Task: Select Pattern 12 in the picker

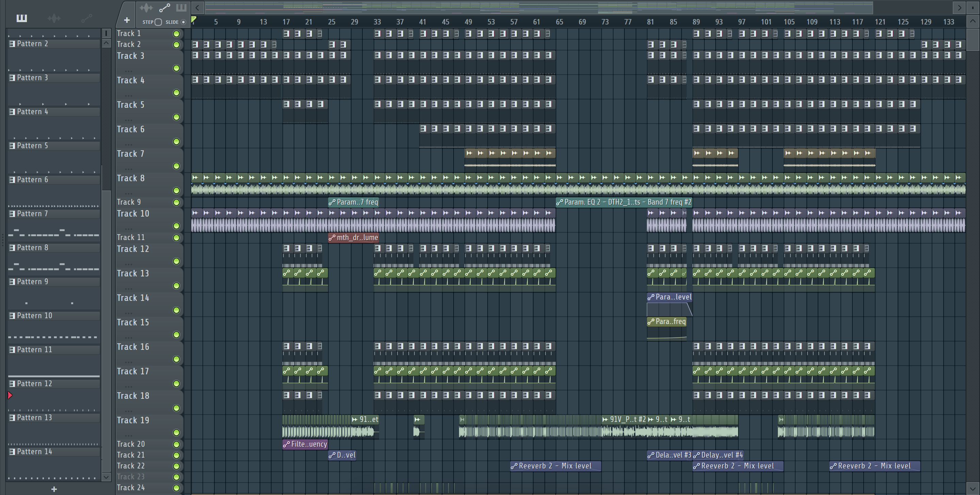Action: 54,383
